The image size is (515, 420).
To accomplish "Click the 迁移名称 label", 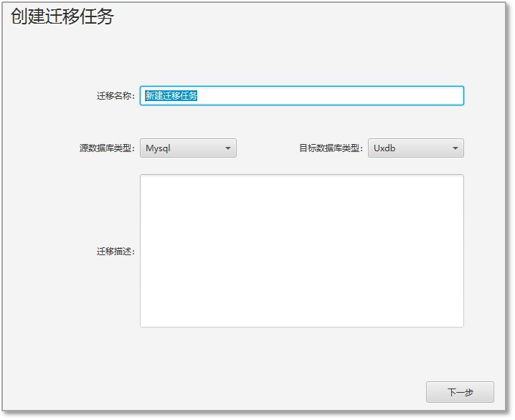I will pos(115,96).
